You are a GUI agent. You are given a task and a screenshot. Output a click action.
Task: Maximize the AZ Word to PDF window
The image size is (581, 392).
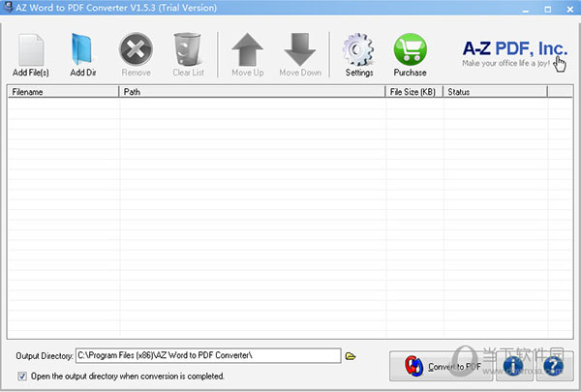click(548, 10)
